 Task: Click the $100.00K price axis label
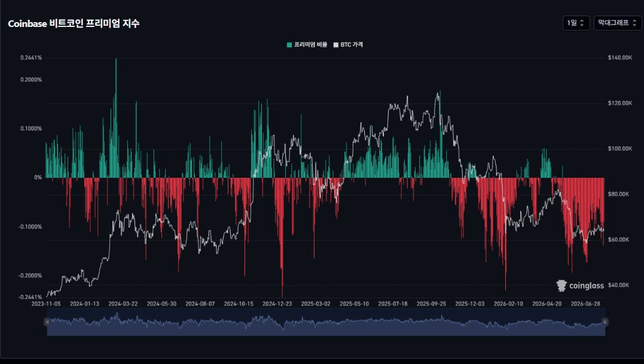(x=619, y=148)
